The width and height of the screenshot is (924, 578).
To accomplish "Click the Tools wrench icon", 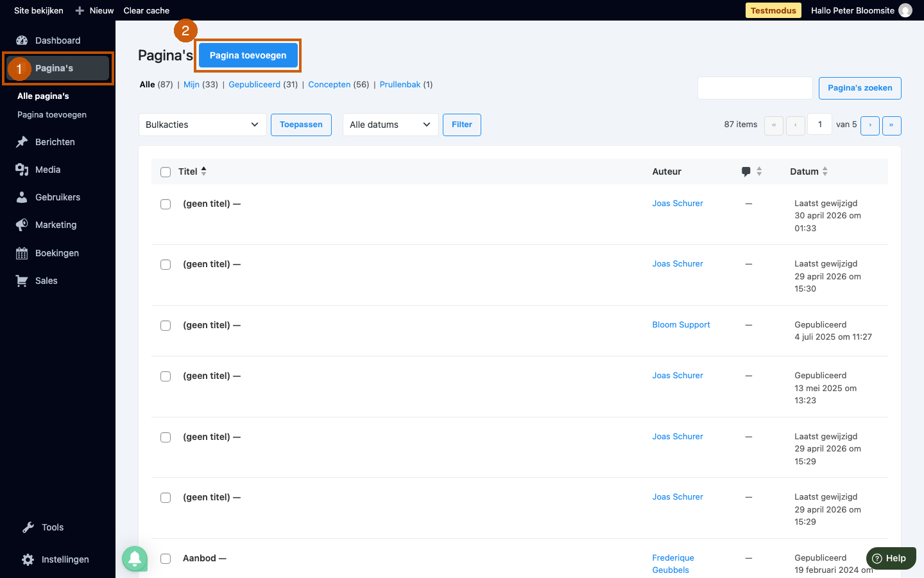I will click(x=28, y=527).
